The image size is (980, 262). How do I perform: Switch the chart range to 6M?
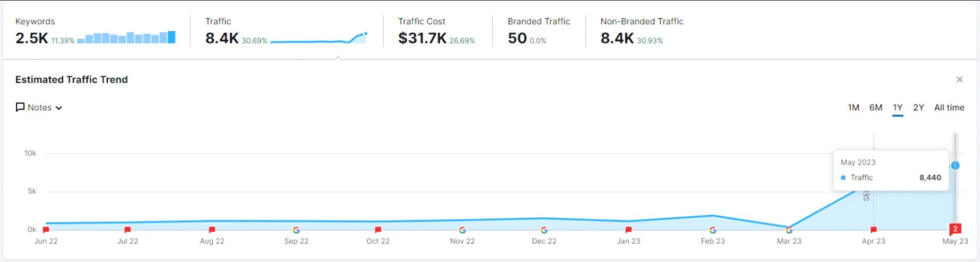point(876,108)
